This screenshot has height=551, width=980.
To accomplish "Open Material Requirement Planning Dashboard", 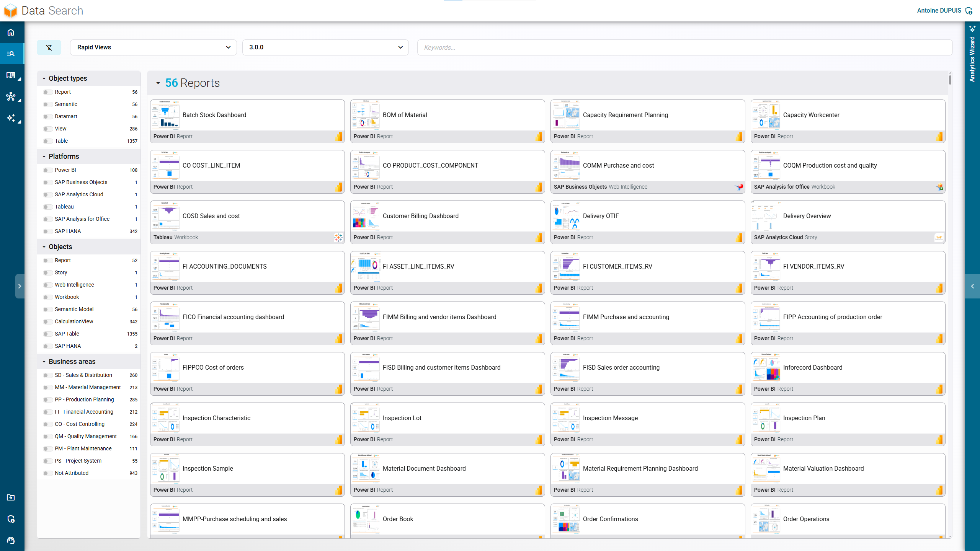I will tap(648, 475).
